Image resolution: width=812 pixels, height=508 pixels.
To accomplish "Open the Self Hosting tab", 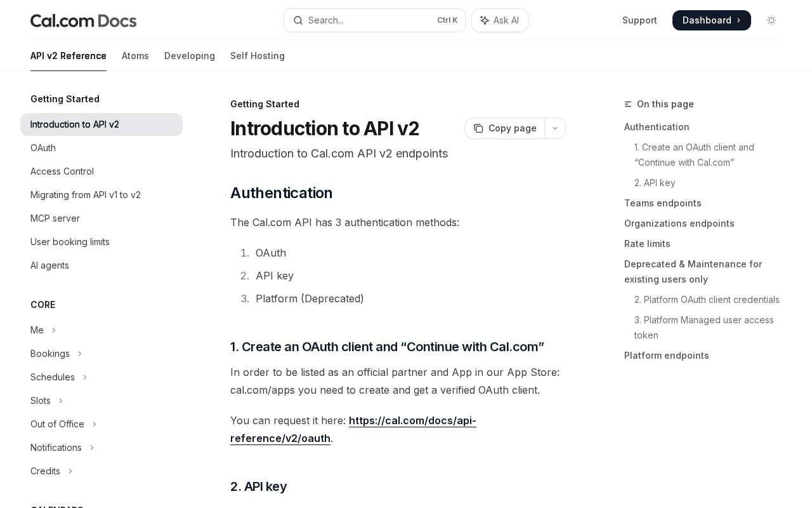I will click(x=257, y=56).
